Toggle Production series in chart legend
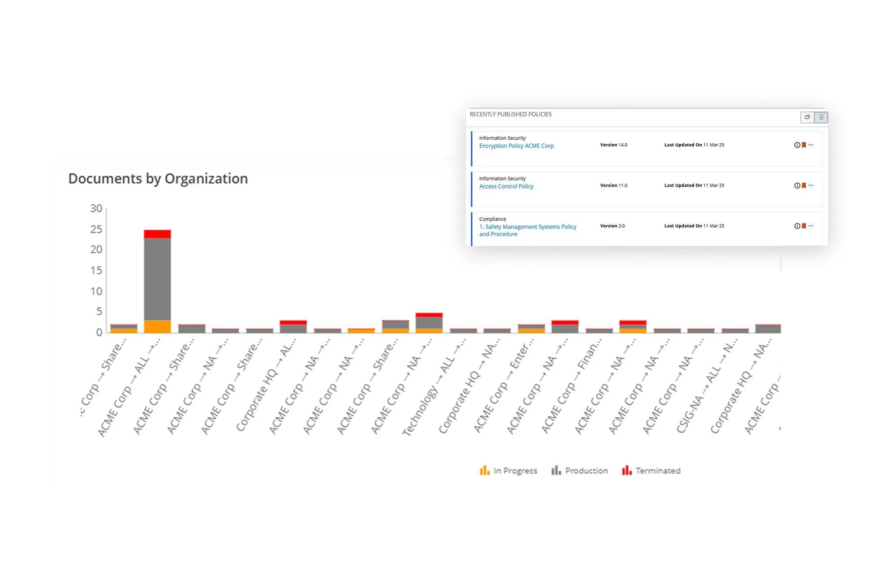 coord(580,471)
